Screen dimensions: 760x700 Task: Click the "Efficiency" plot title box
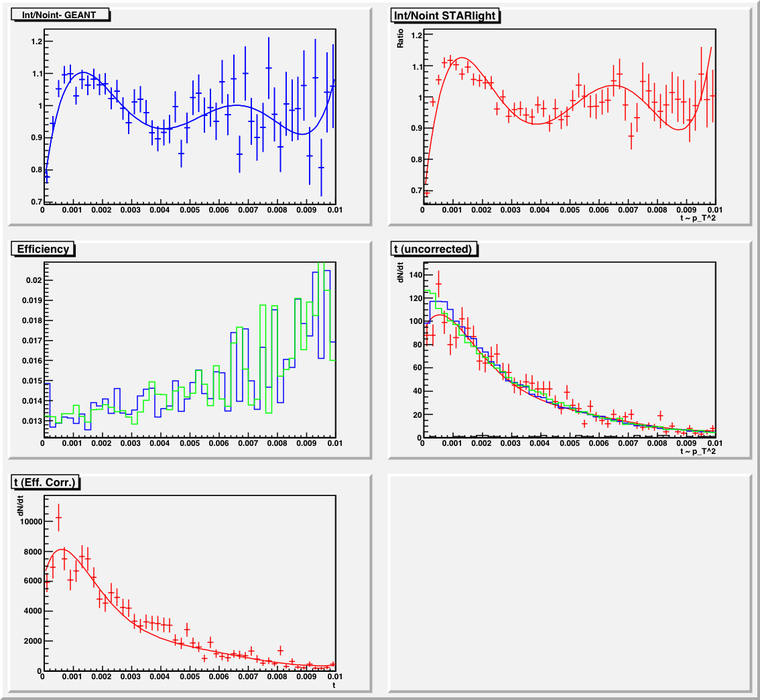tap(43, 249)
